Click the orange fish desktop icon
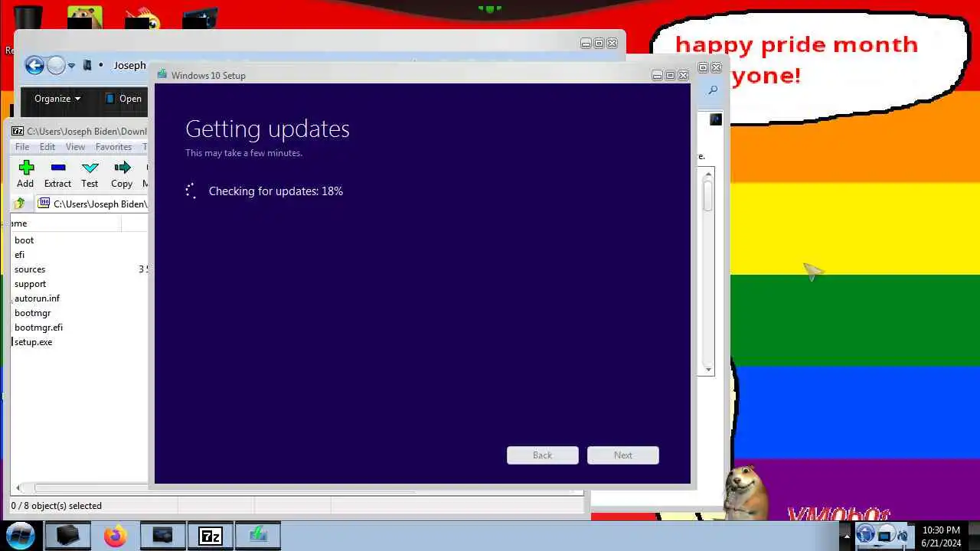Viewport: 980px width, 551px height. coord(142,18)
